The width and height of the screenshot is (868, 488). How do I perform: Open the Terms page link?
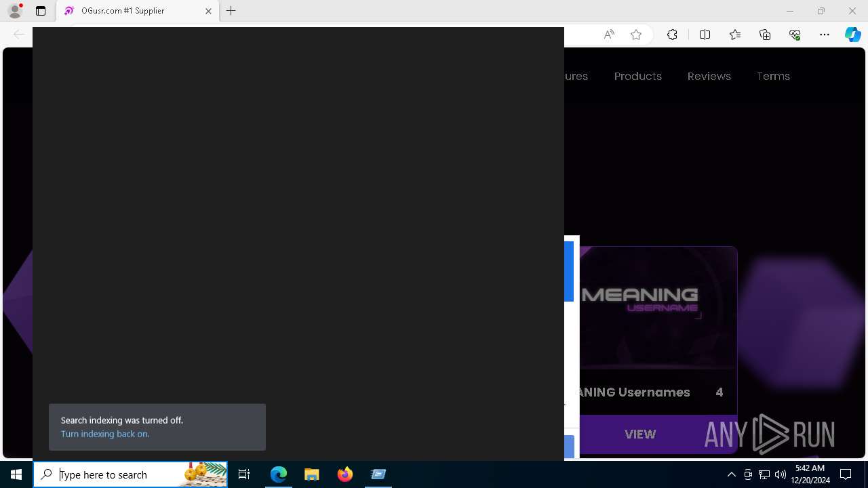pos(773,76)
